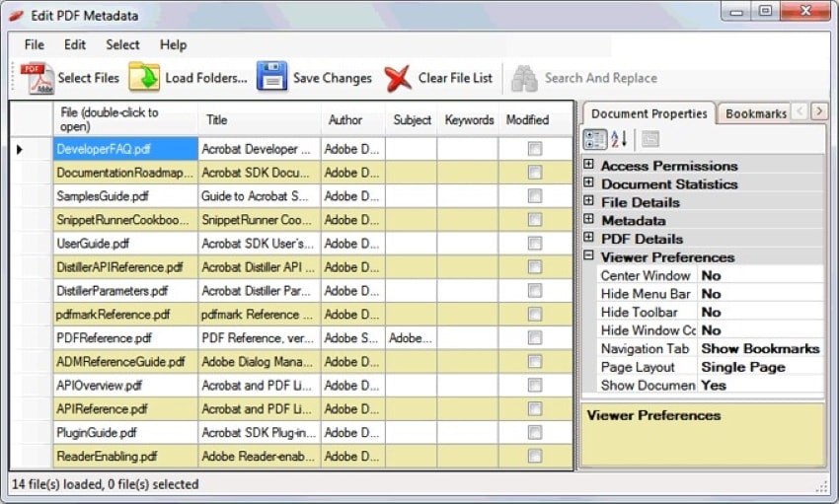Toggle Modified checkbox for DistillerAPIReference.pdf
The image size is (839, 504).
(535, 266)
